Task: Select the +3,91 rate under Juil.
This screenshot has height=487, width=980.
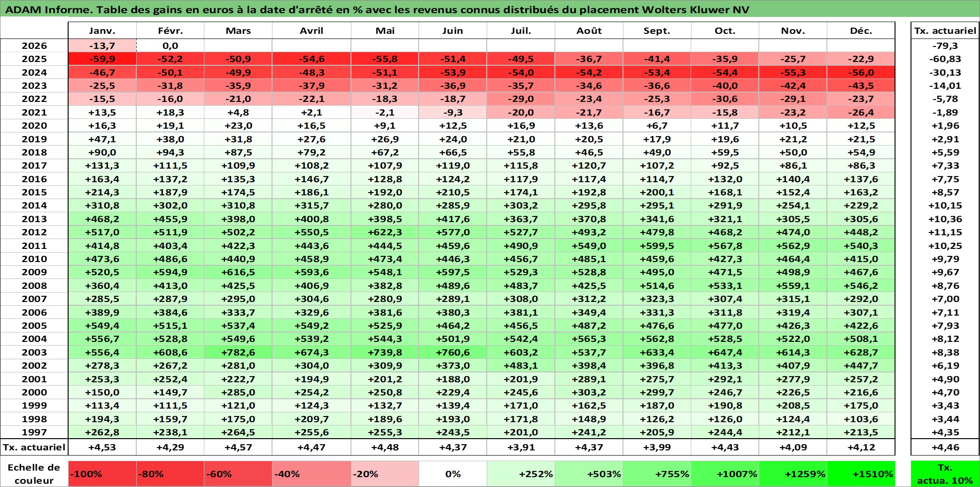Action: pos(521,447)
